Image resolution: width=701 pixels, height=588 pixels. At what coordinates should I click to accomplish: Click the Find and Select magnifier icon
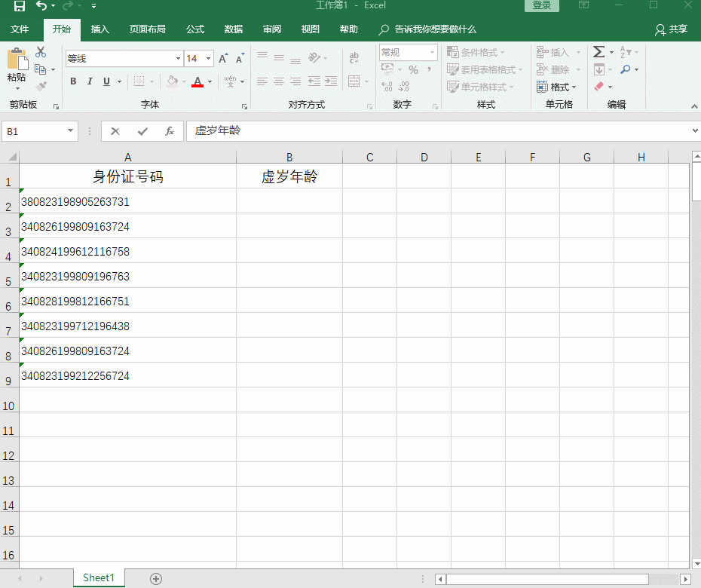pos(626,69)
